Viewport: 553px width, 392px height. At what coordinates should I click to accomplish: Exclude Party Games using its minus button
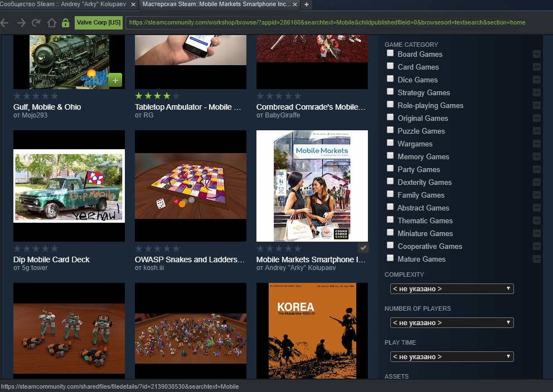pyautogui.click(x=536, y=169)
